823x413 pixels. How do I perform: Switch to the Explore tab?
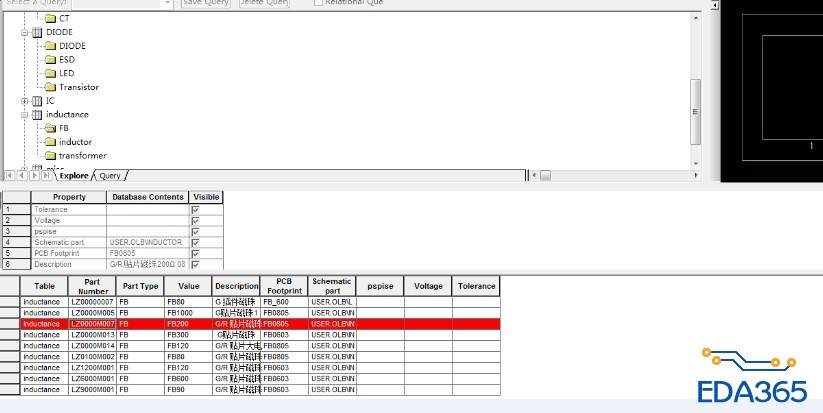point(74,176)
